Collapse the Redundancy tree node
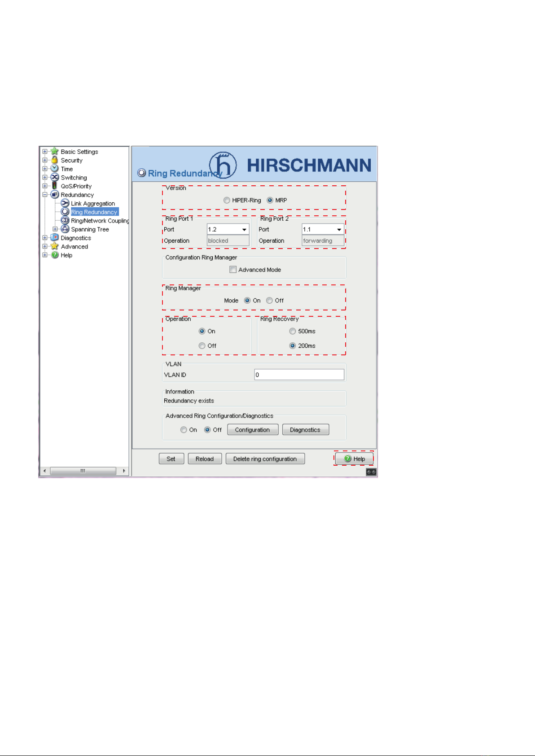This screenshot has width=535, height=756. click(45, 195)
